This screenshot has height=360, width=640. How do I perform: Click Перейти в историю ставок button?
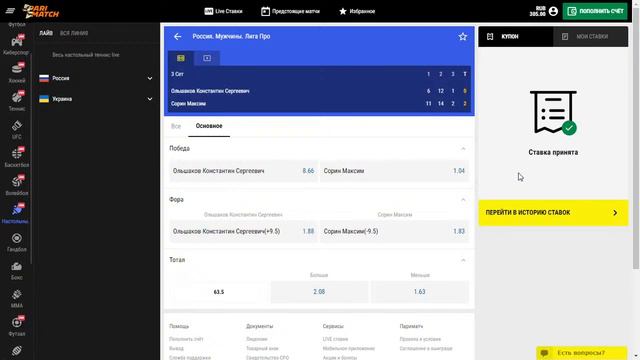coord(553,213)
